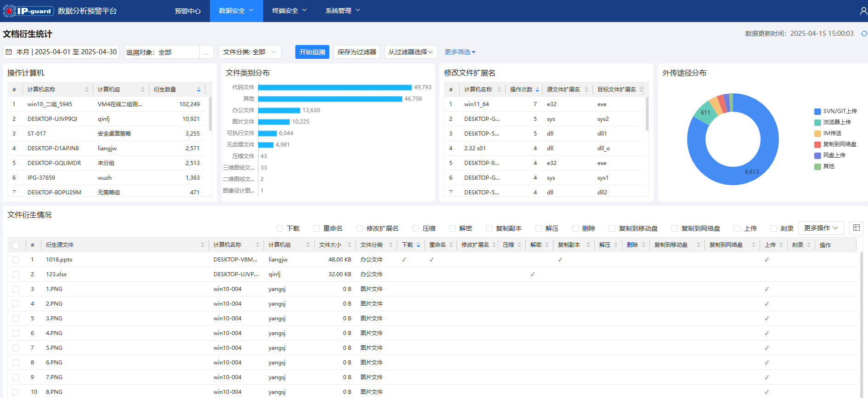Toggle 浏览器上传 legend swatch
The image size is (868, 398).
pos(817,122)
